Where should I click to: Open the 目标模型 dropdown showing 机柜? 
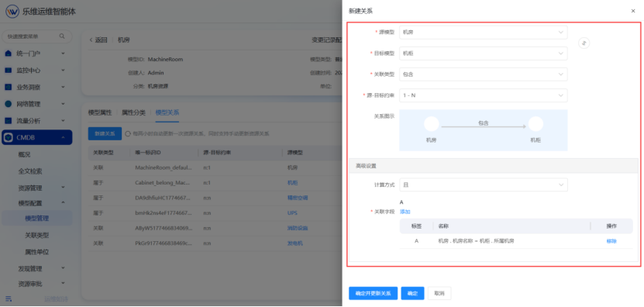(x=484, y=53)
